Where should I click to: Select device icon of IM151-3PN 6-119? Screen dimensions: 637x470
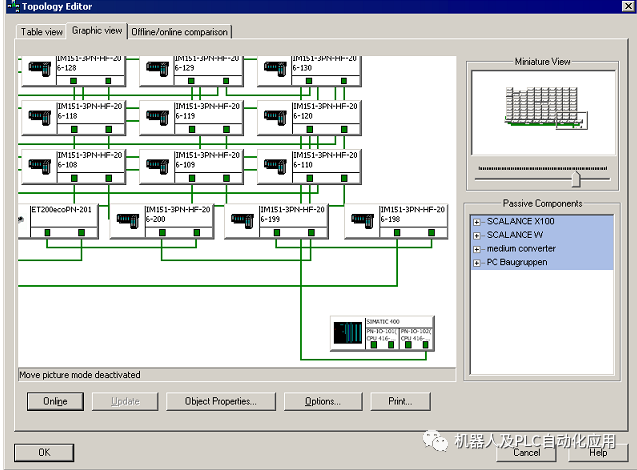pos(157,117)
